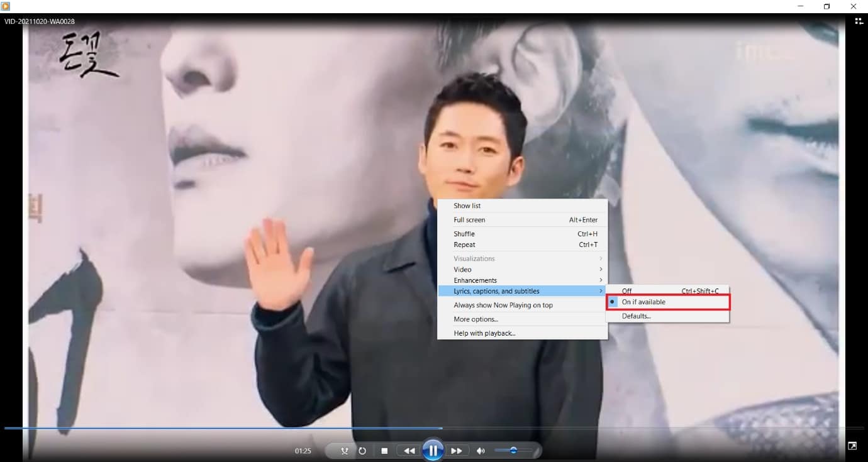Pause the playing video
Viewport: 868px width, 462px height.
tap(432, 450)
